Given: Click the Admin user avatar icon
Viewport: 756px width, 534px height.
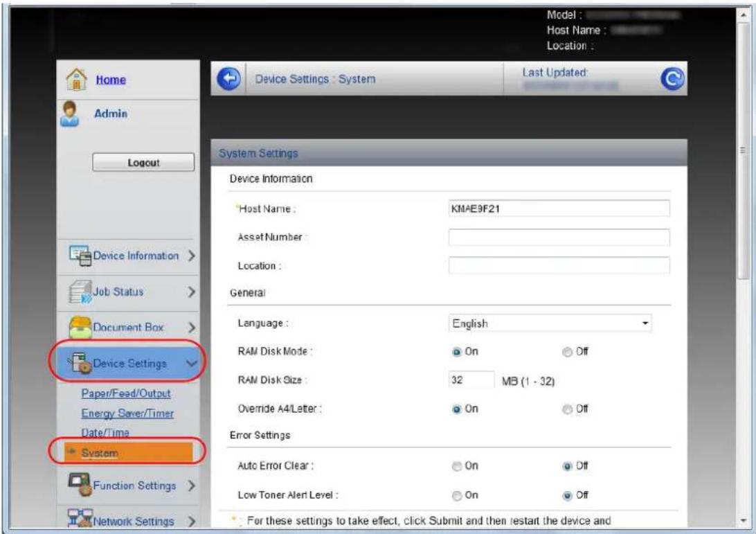Looking at the screenshot, I should coord(70,114).
